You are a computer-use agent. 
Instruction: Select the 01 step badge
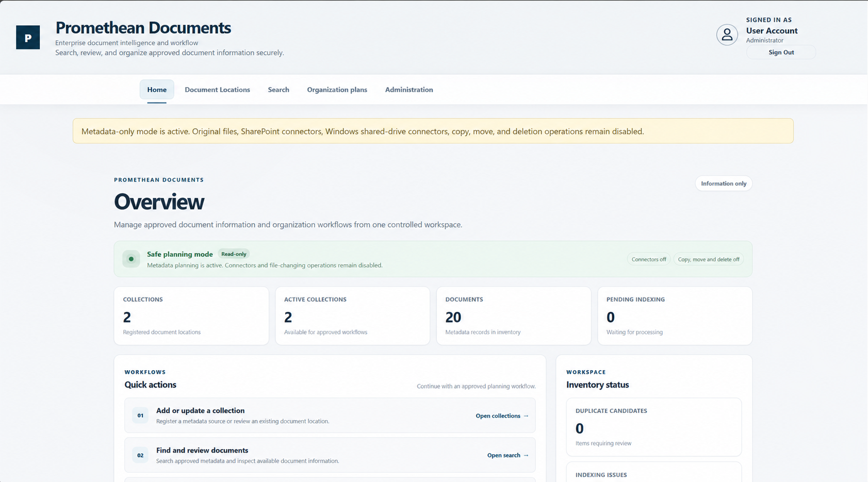pos(140,415)
